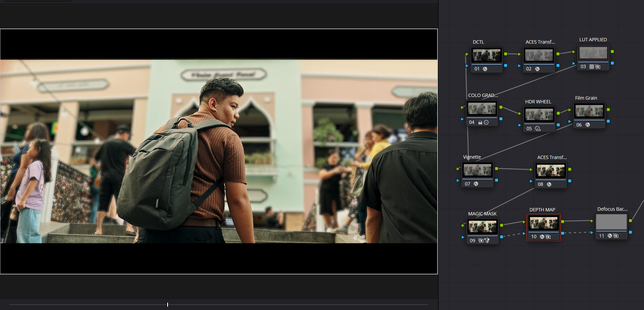This screenshot has height=310, width=644.
Task: Select the COLO GRAD node 04 thumbnail
Action: tap(482, 108)
